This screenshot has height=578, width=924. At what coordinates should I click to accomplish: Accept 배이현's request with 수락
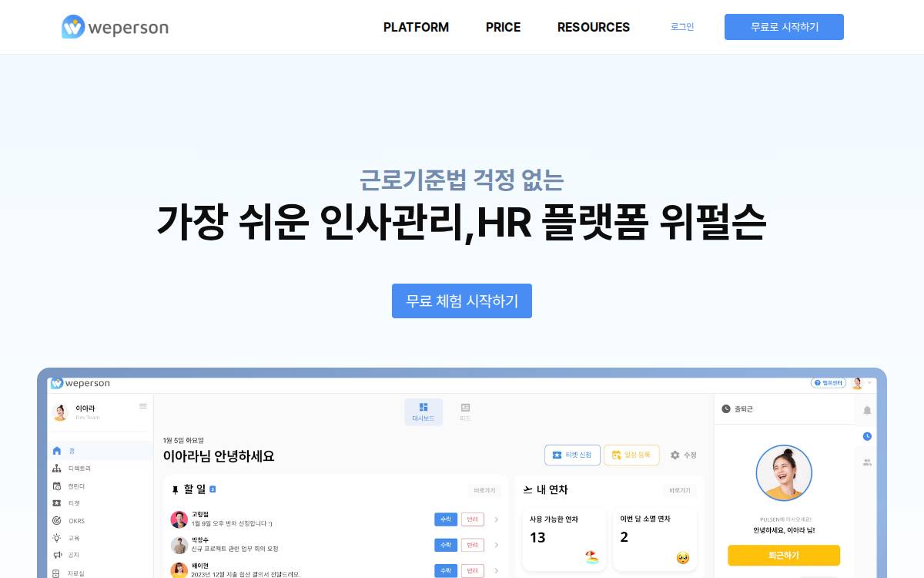point(445,571)
